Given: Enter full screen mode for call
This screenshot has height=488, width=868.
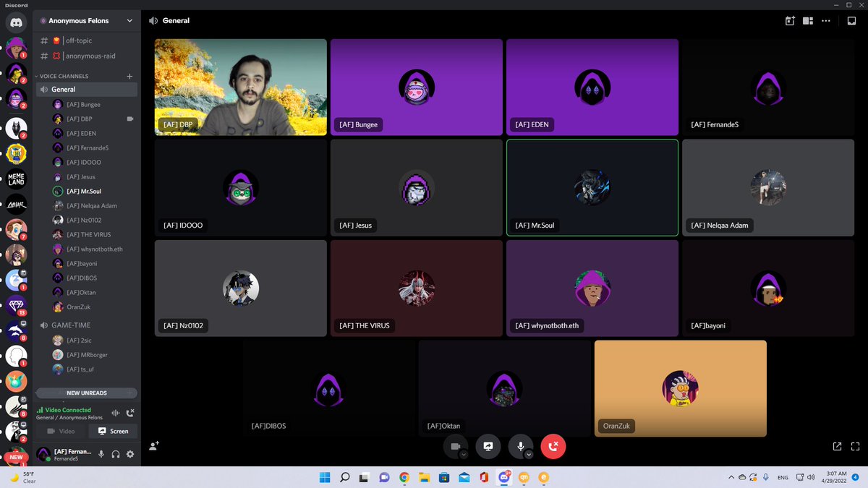Looking at the screenshot, I should coord(855,447).
